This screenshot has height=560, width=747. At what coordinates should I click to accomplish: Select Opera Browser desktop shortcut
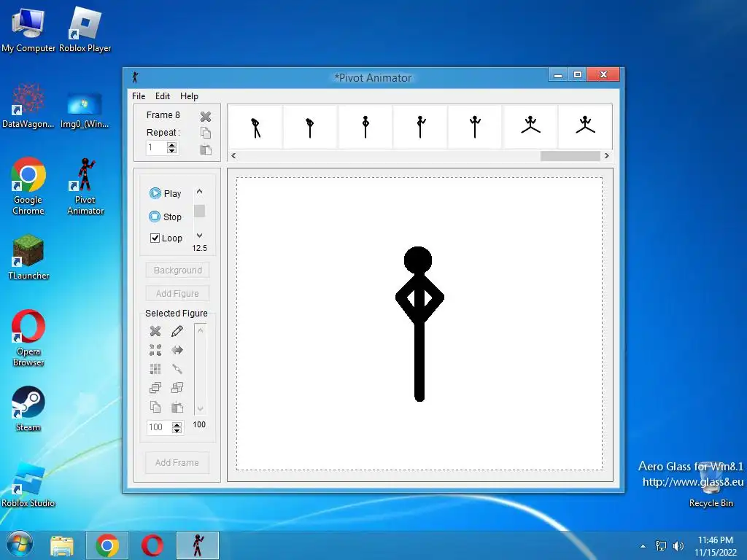28,338
